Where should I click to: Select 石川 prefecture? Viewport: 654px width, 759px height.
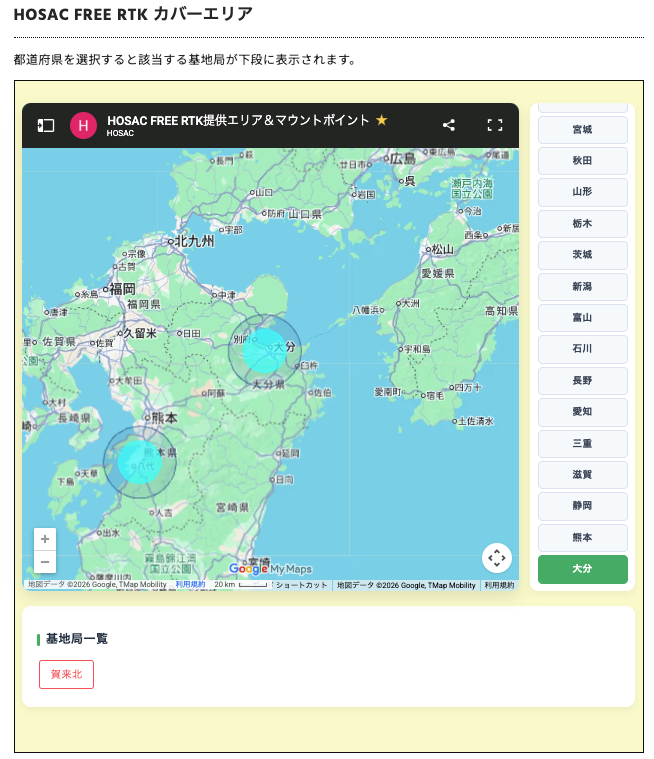583,349
